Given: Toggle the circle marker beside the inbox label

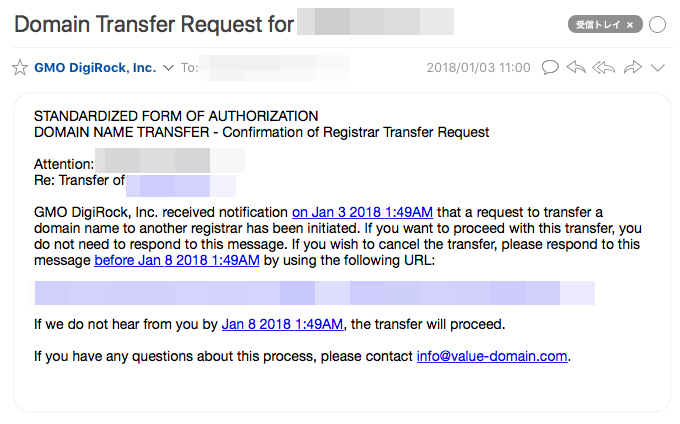Looking at the screenshot, I should [x=657, y=25].
